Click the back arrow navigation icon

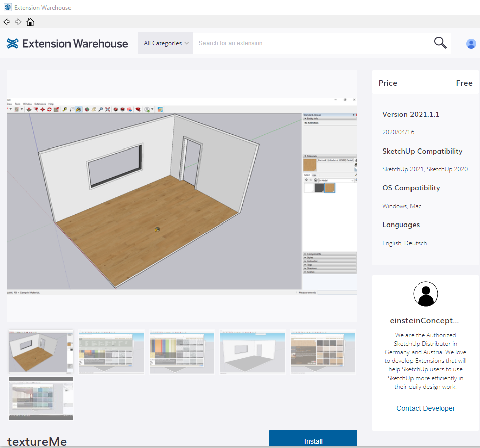[6, 22]
